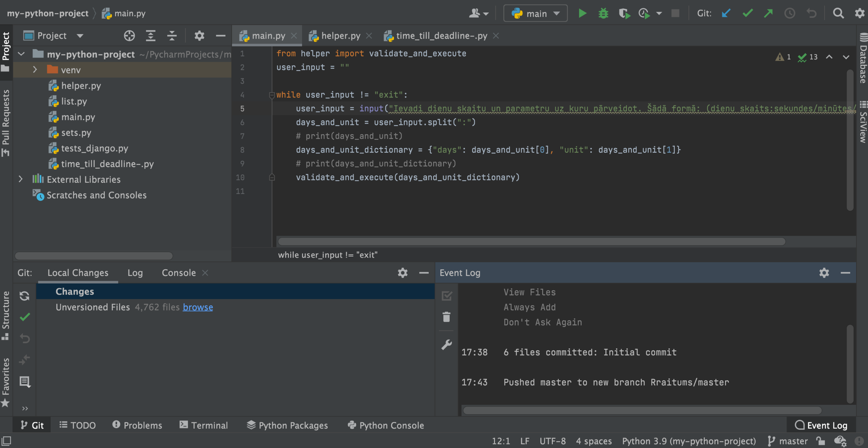Switch to helper.py editor tab
The image size is (868, 448).
(340, 36)
